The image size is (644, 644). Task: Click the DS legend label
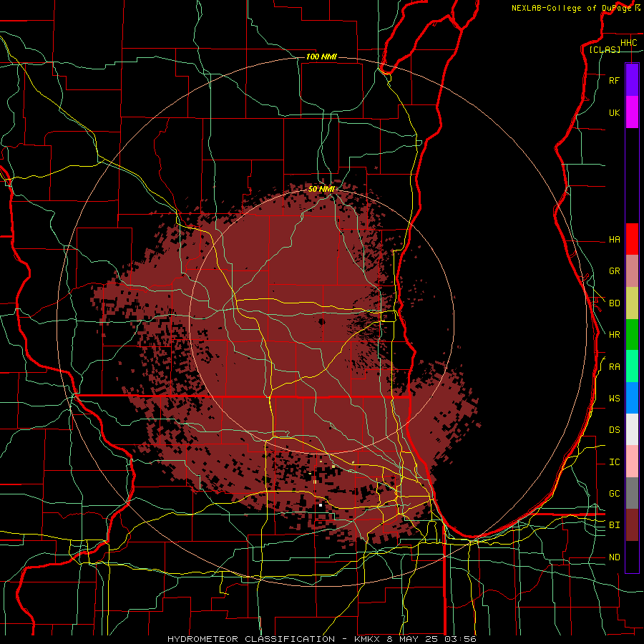614,429
